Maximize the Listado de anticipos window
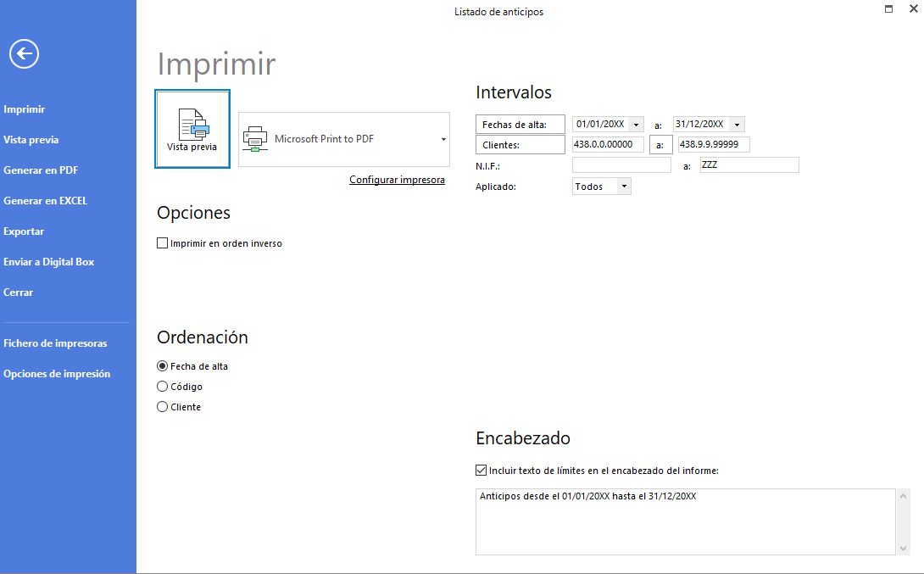The width and height of the screenshot is (924, 574). [888, 8]
